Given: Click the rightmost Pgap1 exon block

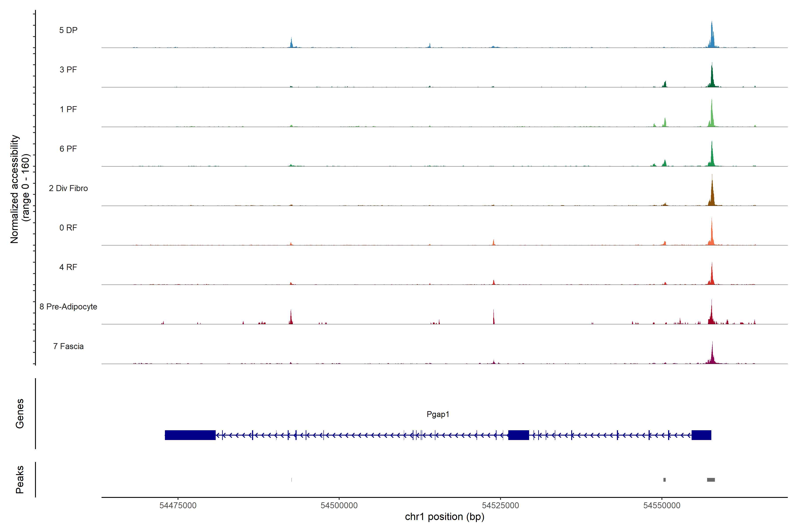Looking at the screenshot, I should tap(701, 435).
